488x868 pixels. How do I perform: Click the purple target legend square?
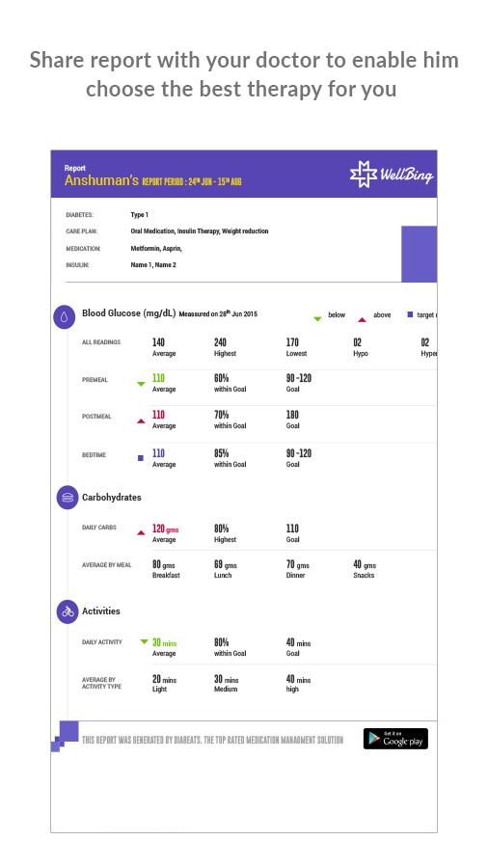tap(410, 314)
